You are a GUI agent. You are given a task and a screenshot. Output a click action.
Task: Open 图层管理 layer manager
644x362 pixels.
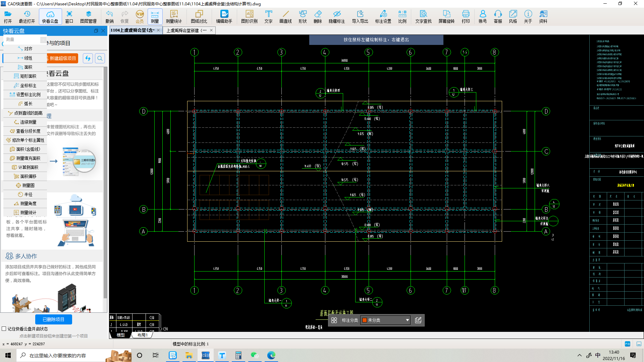(88, 16)
